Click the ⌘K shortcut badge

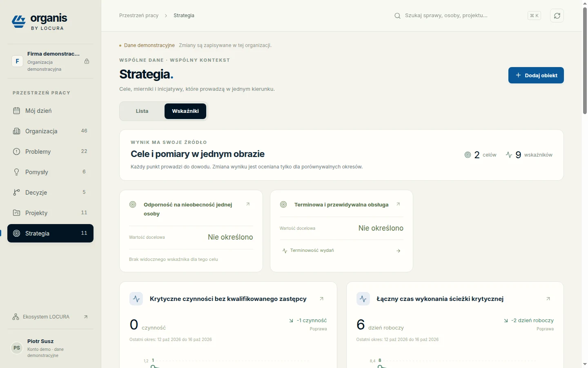coord(534,16)
